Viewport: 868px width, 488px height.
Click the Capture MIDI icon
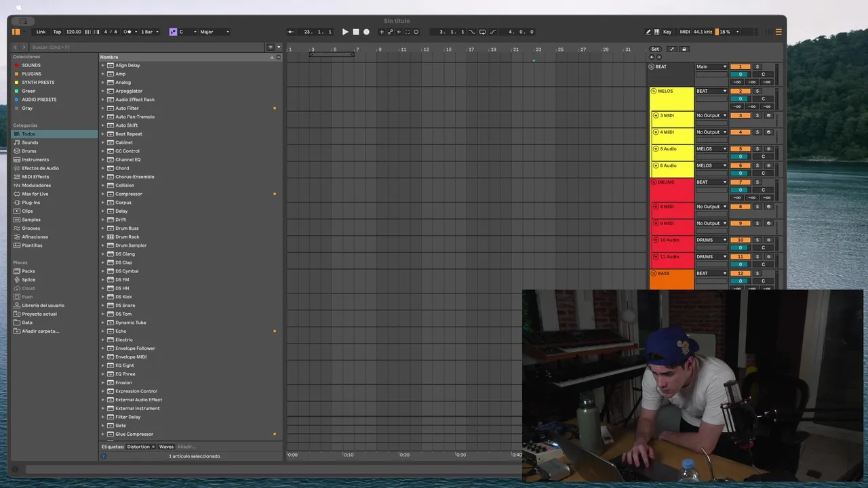pos(408,32)
